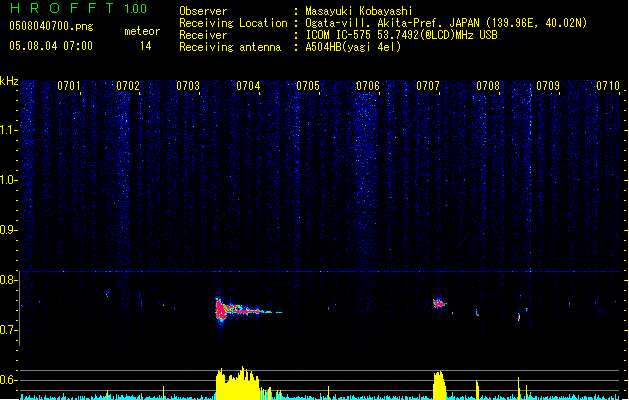Screen dimensions: 629x400
Task: Click the 1.0 kHz axis label
Action: [9, 180]
